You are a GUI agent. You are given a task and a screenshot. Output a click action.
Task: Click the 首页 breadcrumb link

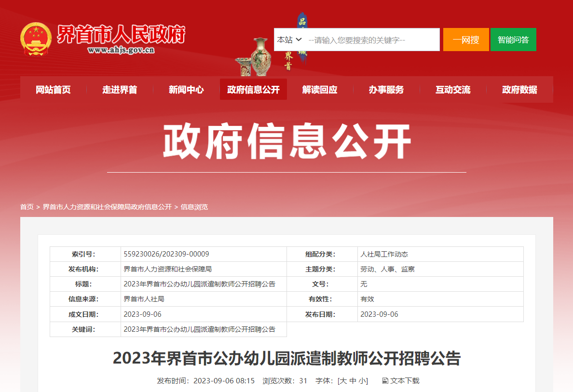tap(27, 207)
